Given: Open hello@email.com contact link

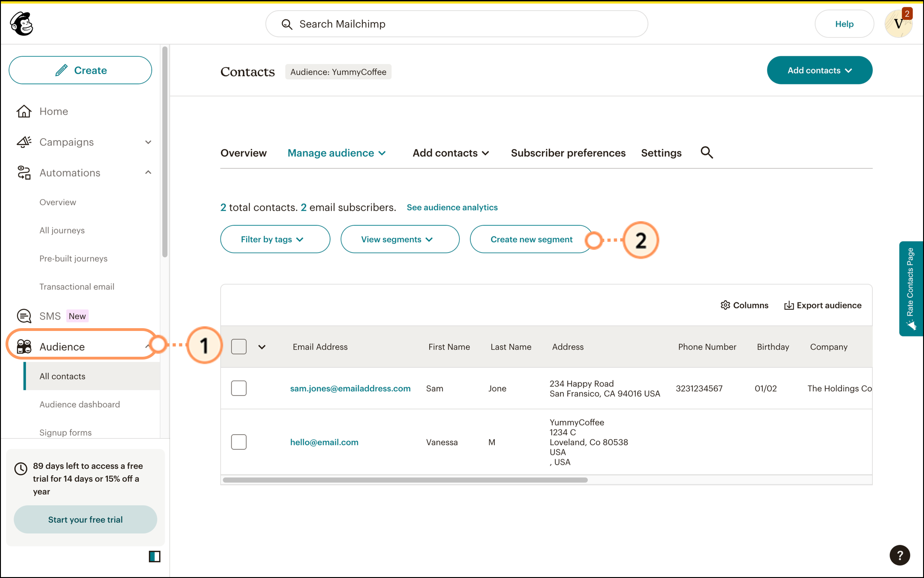Looking at the screenshot, I should click(324, 442).
